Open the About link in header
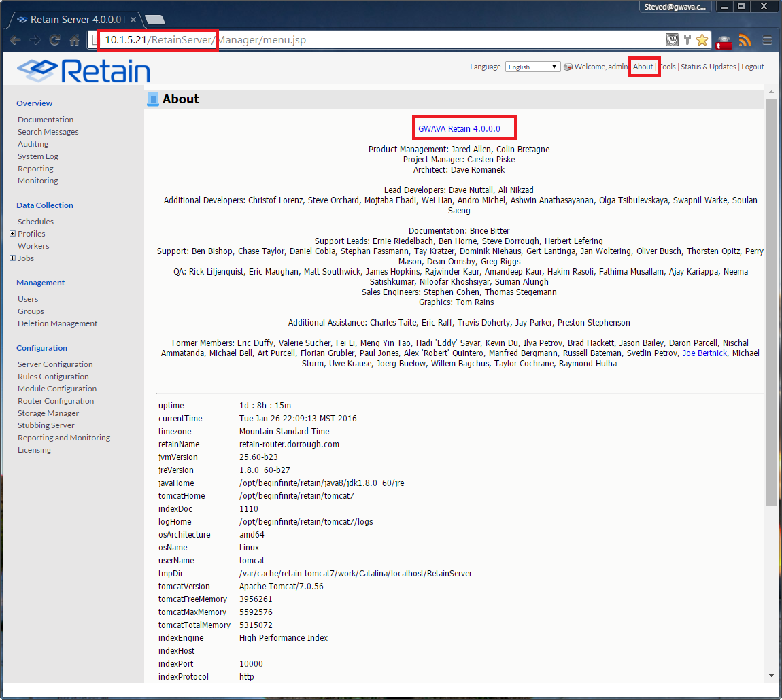 pos(643,67)
